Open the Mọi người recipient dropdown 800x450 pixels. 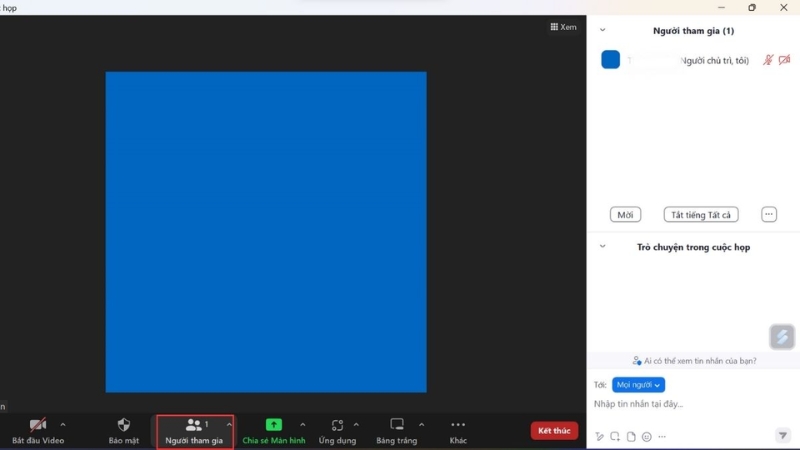click(638, 385)
